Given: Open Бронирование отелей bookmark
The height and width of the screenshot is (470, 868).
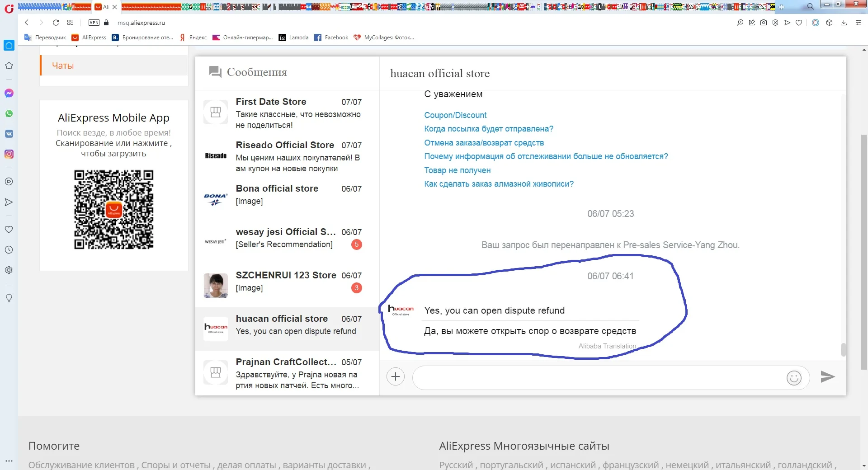Looking at the screenshot, I should 142,38.
